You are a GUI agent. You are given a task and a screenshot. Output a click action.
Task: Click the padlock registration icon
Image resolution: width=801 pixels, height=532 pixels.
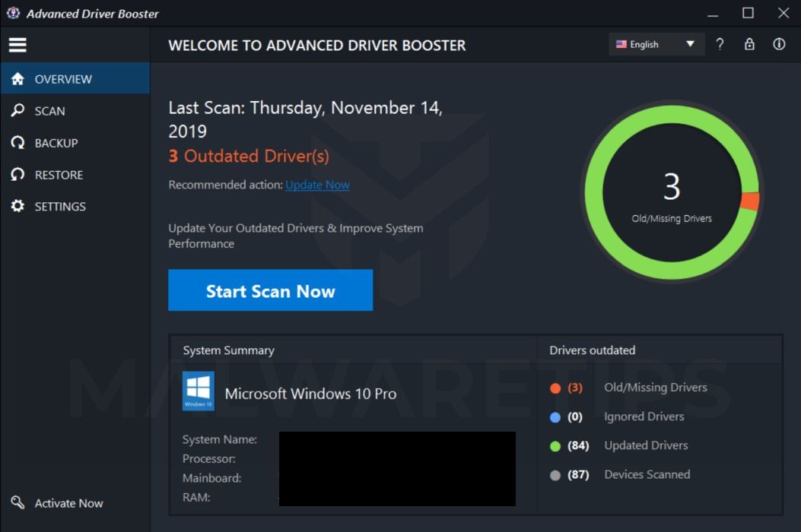[x=749, y=44]
